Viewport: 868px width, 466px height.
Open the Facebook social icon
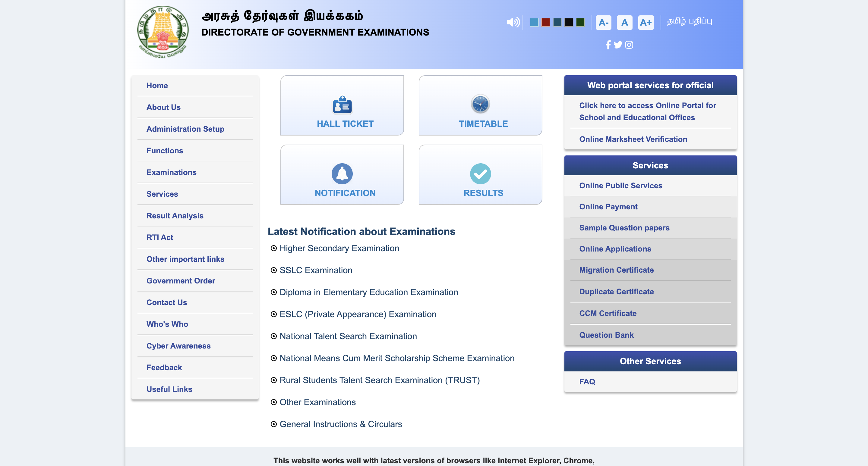click(608, 45)
